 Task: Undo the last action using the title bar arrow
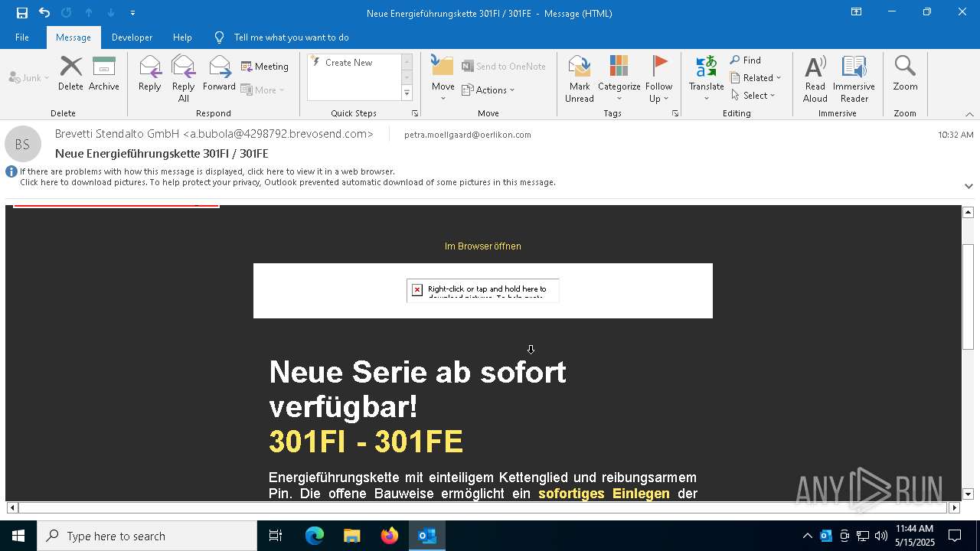coord(44,12)
